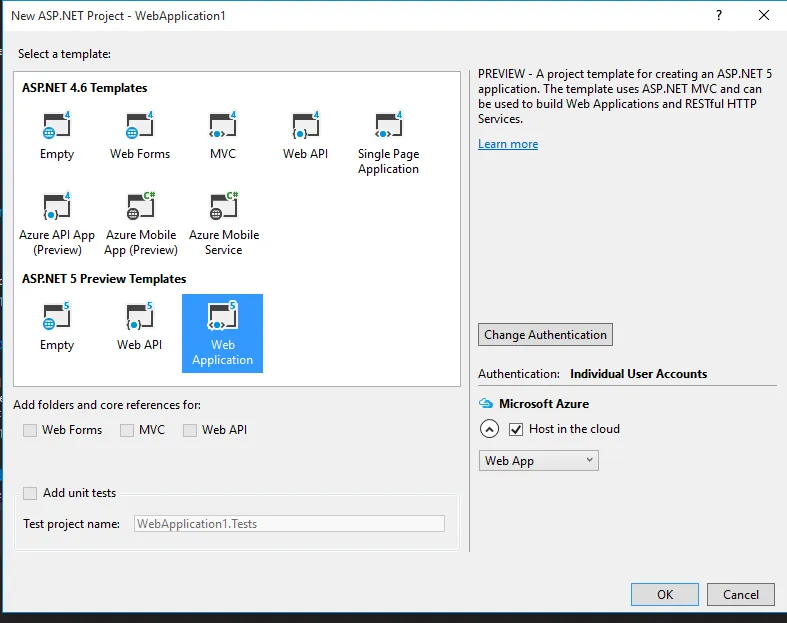Check the Web API core references checkbox
The height and width of the screenshot is (623, 787).
point(190,430)
